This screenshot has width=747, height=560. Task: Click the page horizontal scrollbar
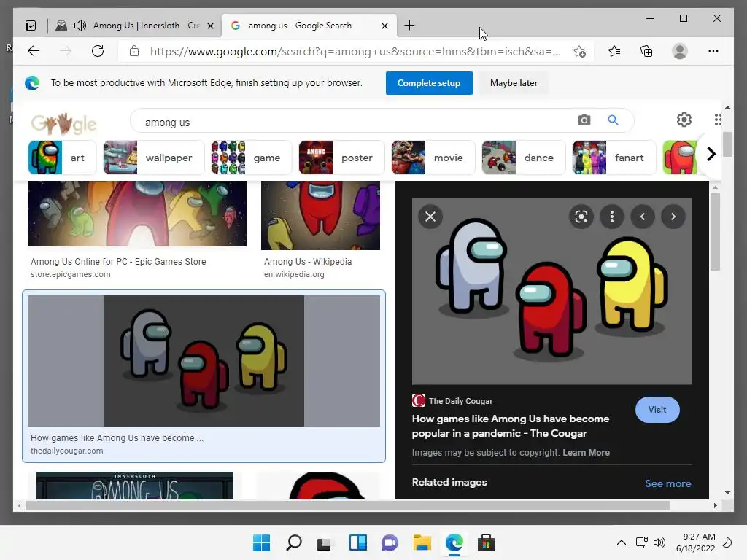click(x=348, y=506)
